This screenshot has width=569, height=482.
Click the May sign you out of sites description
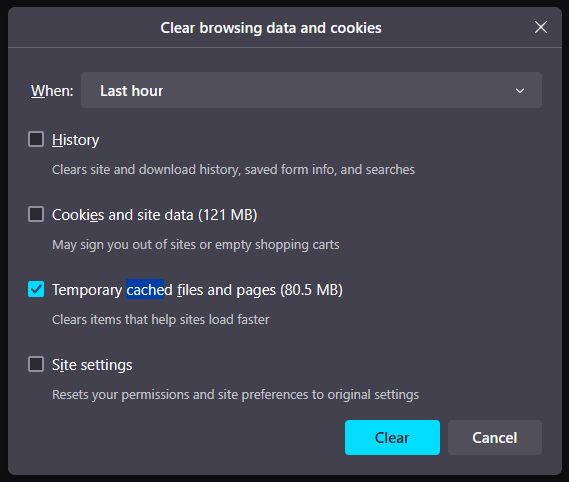click(196, 245)
